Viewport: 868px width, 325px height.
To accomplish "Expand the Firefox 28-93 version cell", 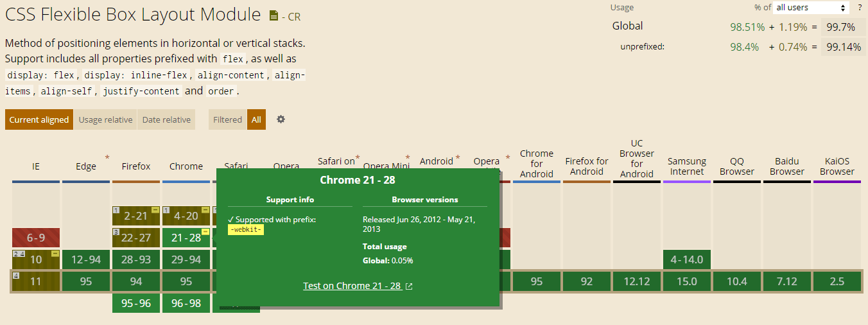I will (x=136, y=259).
